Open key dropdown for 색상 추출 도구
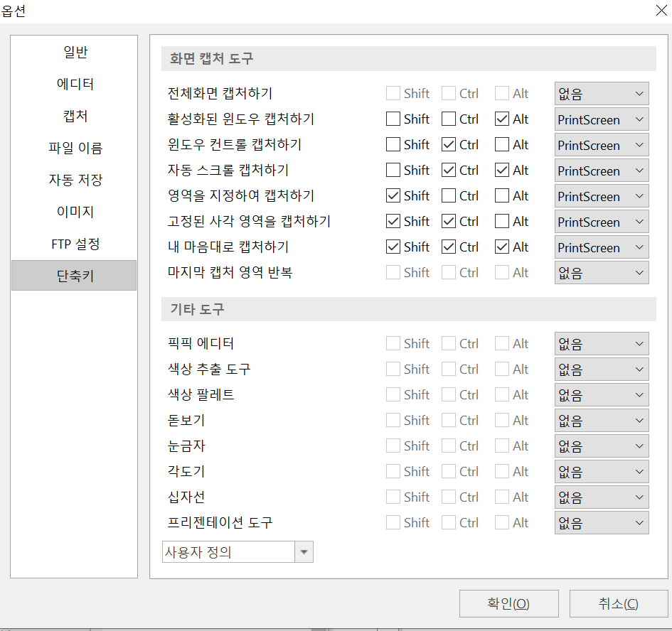Image resolution: width=672 pixels, height=631 pixels. (x=602, y=370)
